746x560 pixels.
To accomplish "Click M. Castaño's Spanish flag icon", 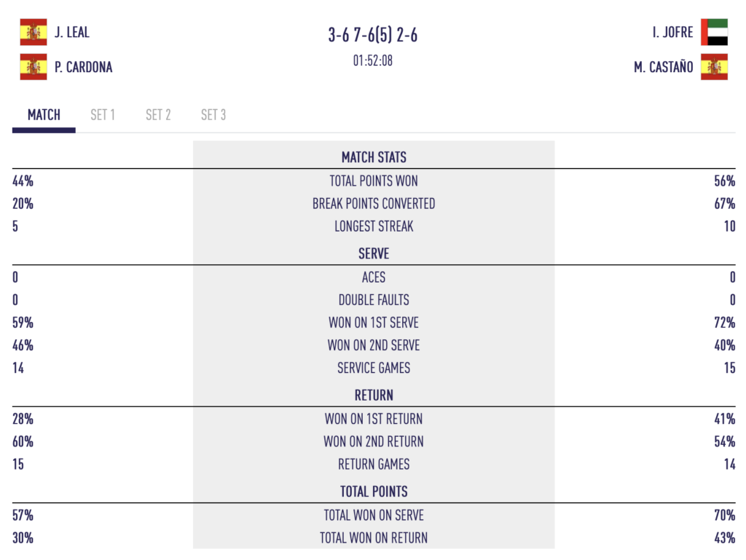I will (714, 67).
